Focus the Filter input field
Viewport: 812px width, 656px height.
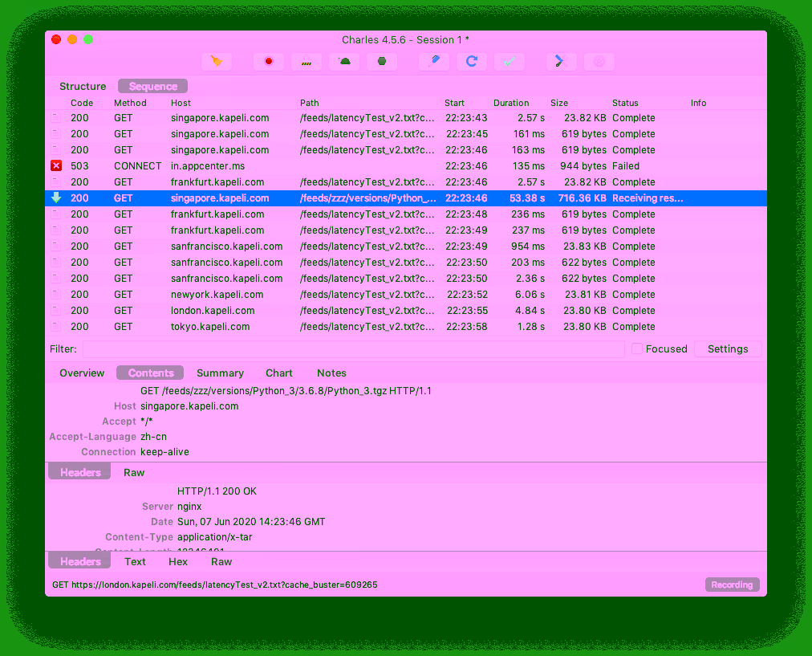tap(354, 348)
